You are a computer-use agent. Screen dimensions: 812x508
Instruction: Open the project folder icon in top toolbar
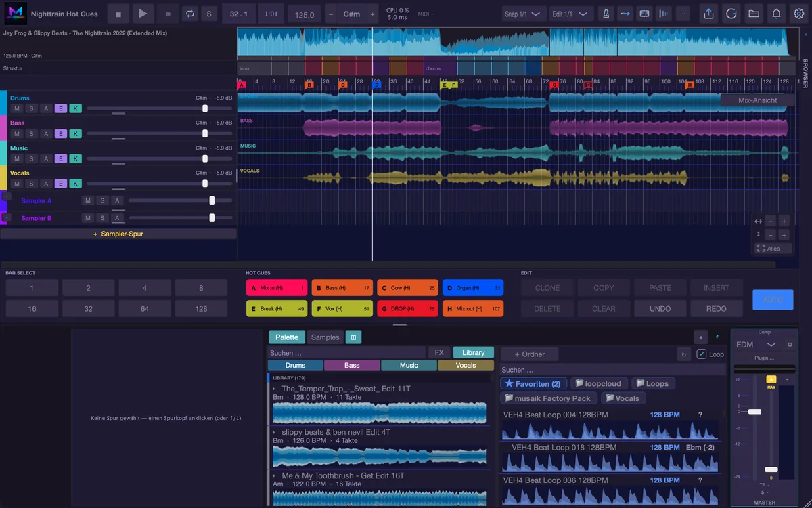tap(753, 14)
